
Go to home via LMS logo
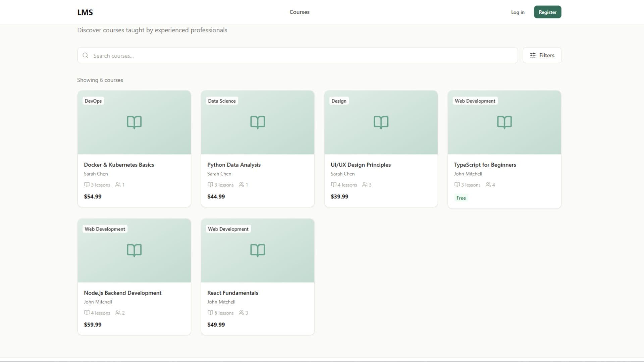pos(85,12)
